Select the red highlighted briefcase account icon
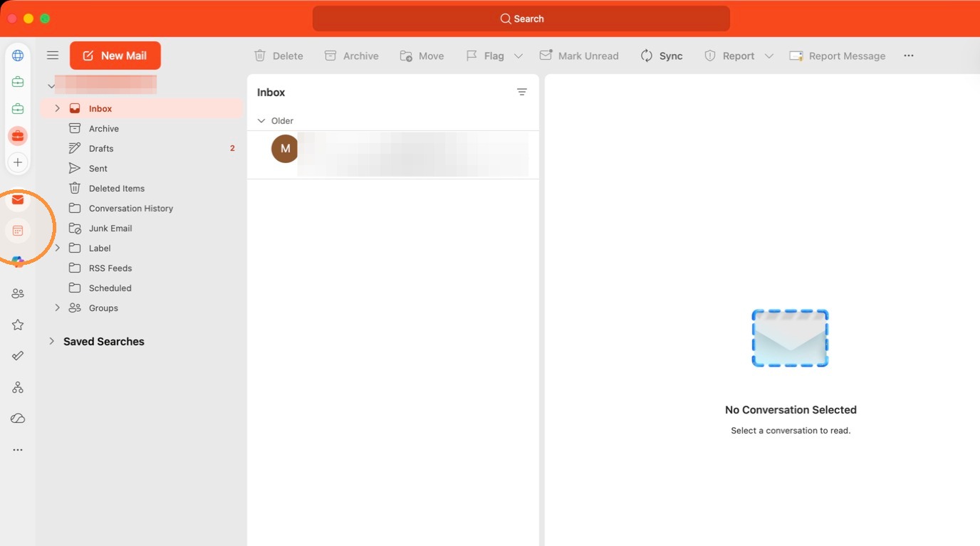The width and height of the screenshot is (980, 546). click(18, 135)
